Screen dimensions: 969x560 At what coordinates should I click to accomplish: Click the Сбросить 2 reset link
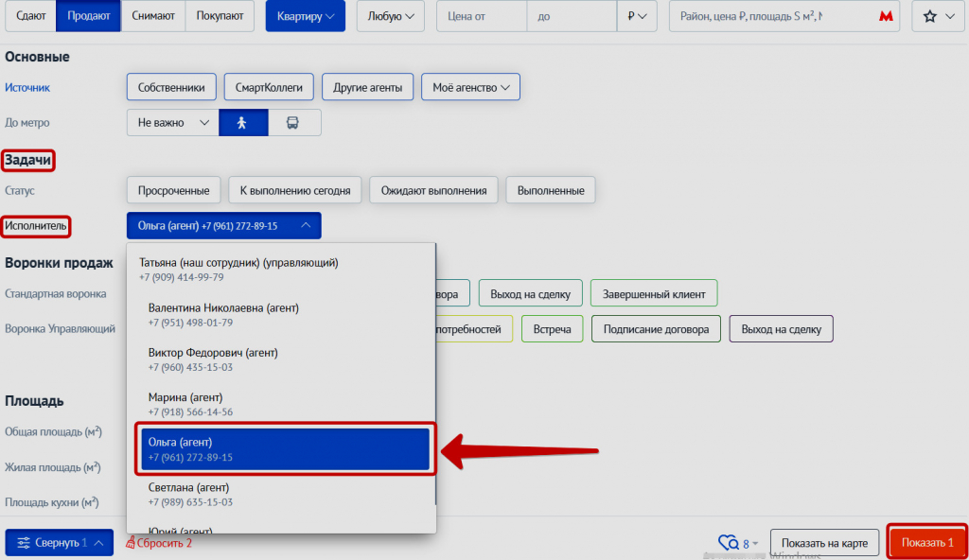click(164, 543)
